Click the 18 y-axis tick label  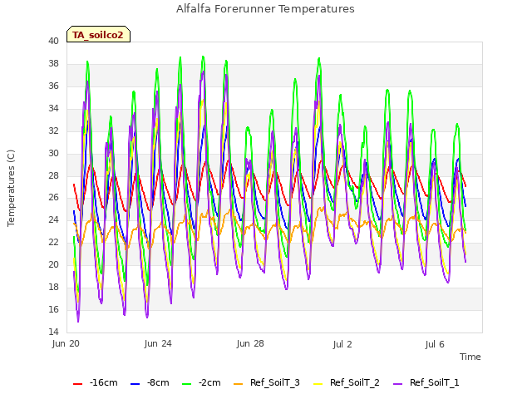click(53, 287)
